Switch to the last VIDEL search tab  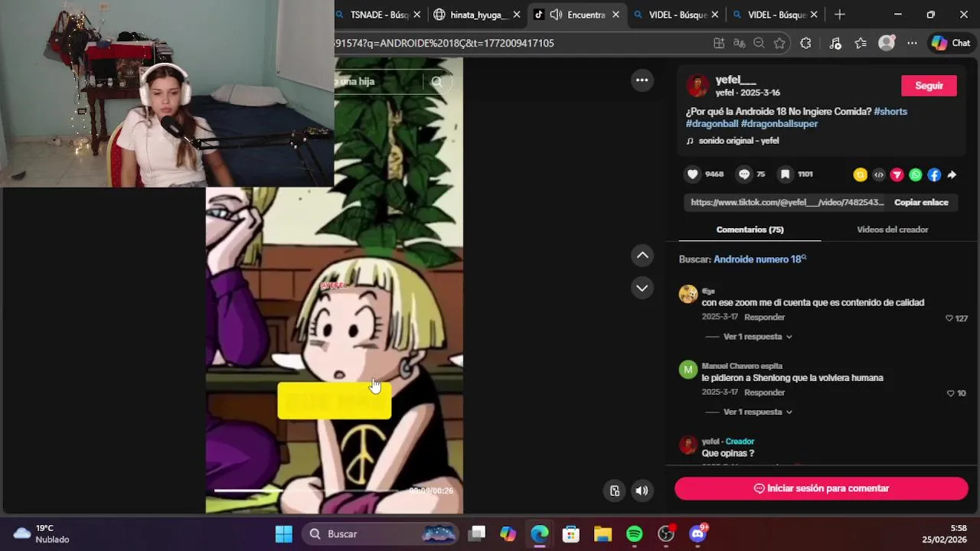775,15
